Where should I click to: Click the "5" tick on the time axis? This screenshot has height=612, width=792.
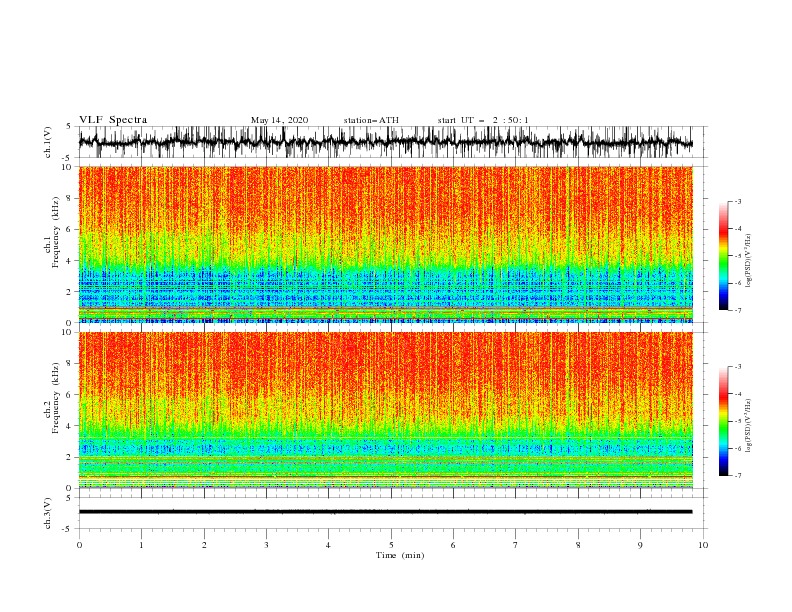pyautogui.click(x=391, y=545)
